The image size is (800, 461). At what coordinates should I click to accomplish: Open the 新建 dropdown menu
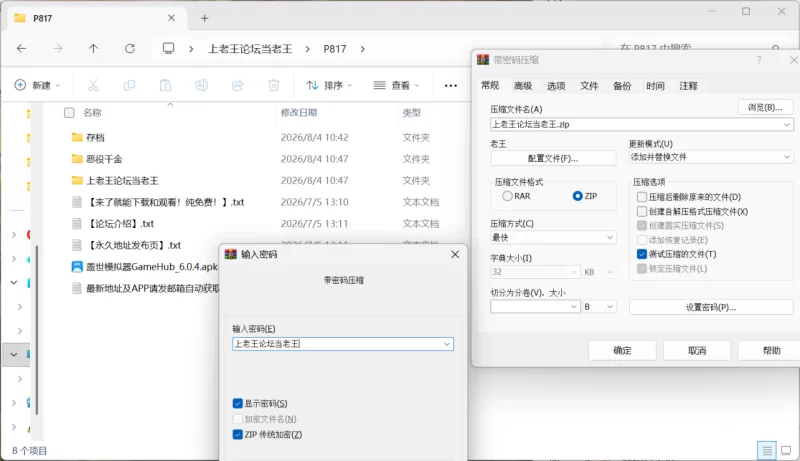[37, 85]
